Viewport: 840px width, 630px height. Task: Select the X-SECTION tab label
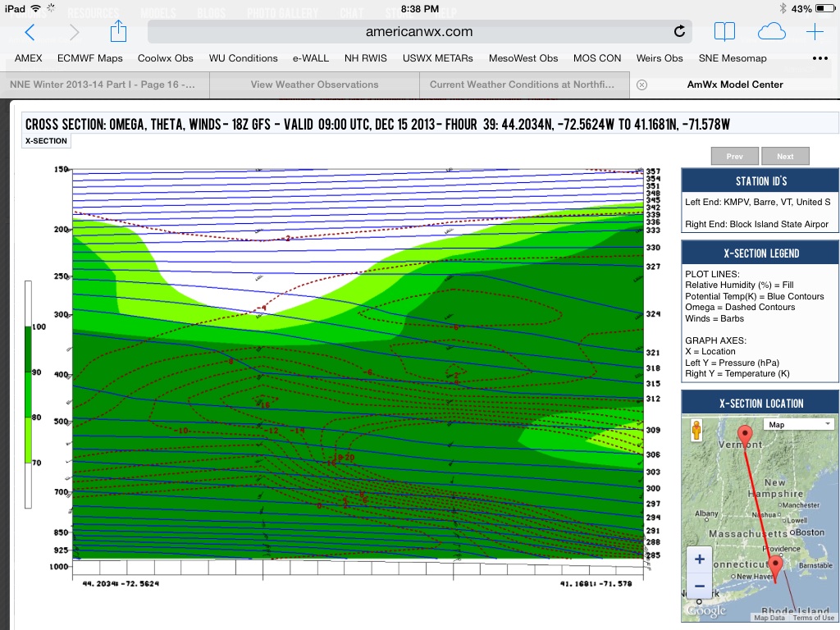[x=47, y=141]
